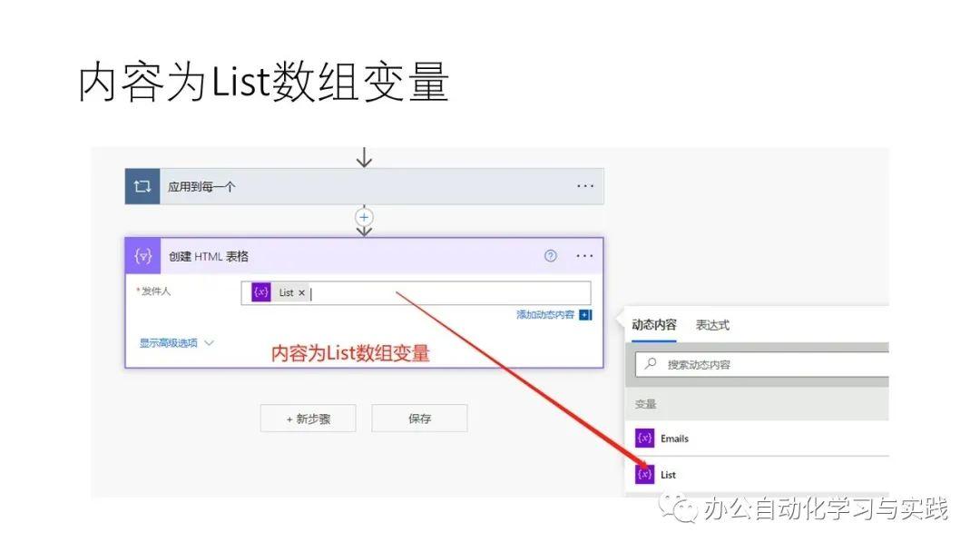
Task: Open the ... menu on 创建 HTML 表格
Action: coord(584,255)
